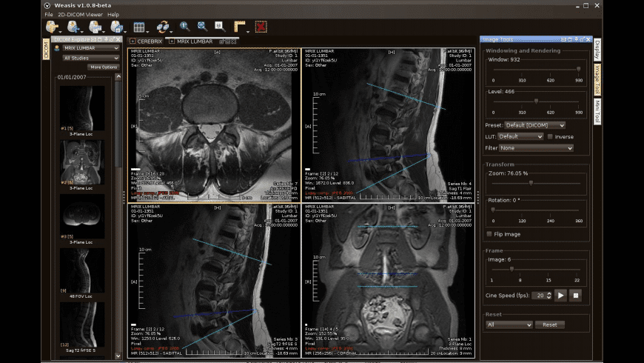This screenshot has width=644, height=363.
Task: Play the cine loop
Action: click(560, 295)
